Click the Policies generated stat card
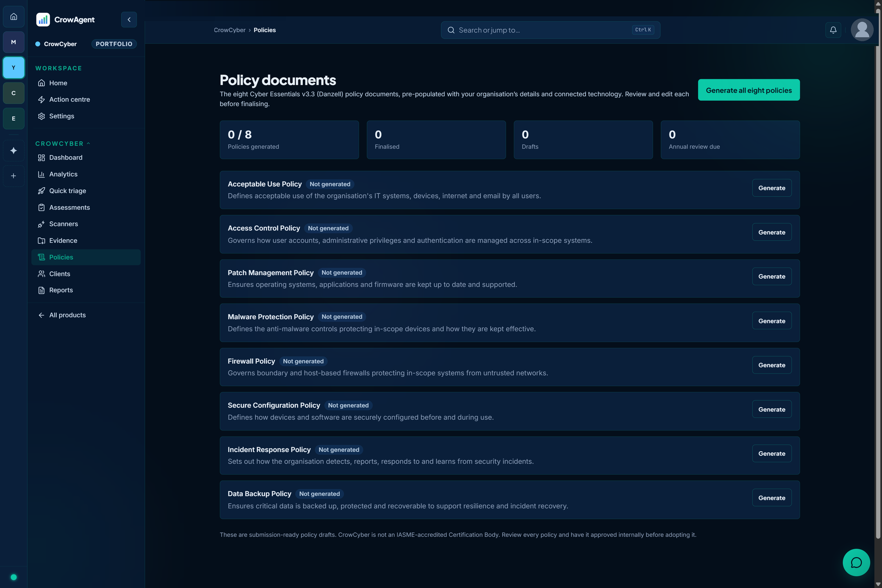Screen dimensions: 882x588 coord(289,140)
